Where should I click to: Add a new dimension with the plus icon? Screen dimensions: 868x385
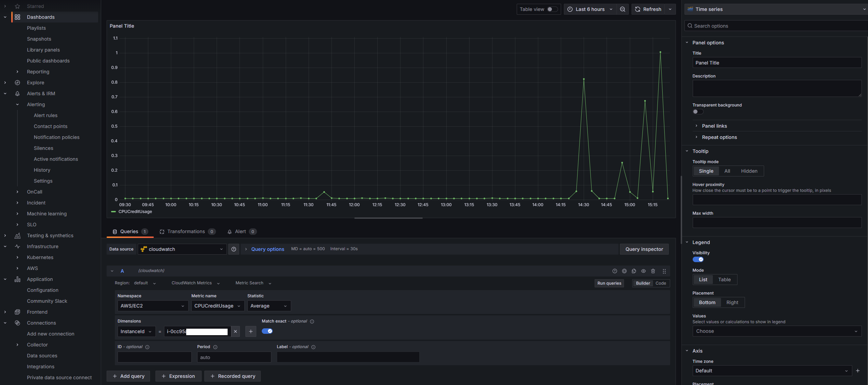pos(250,331)
